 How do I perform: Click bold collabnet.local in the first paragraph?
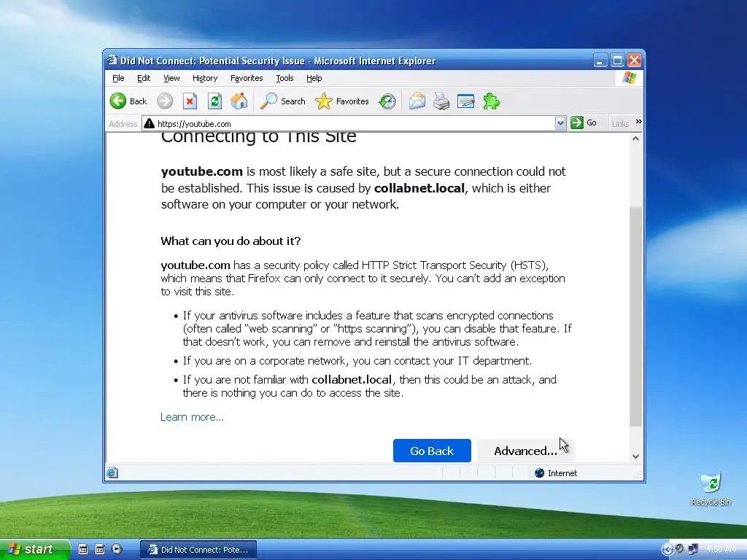(x=419, y=188)
